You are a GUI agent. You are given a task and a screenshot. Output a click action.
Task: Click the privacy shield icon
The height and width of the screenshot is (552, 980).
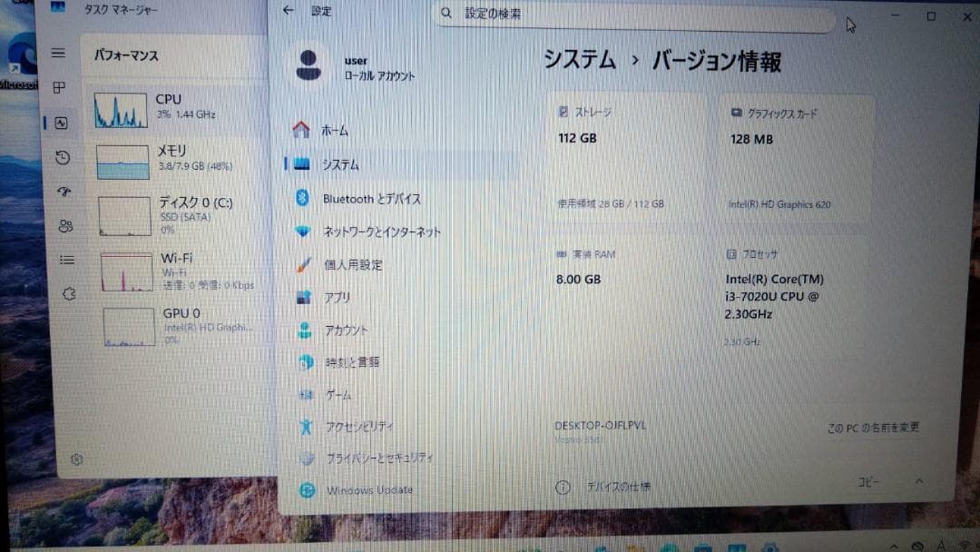307,458
